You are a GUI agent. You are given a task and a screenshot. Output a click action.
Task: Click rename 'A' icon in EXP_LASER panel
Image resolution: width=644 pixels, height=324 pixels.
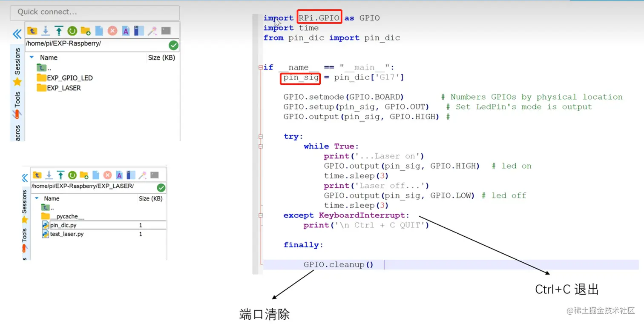click(x=119, y=175)
